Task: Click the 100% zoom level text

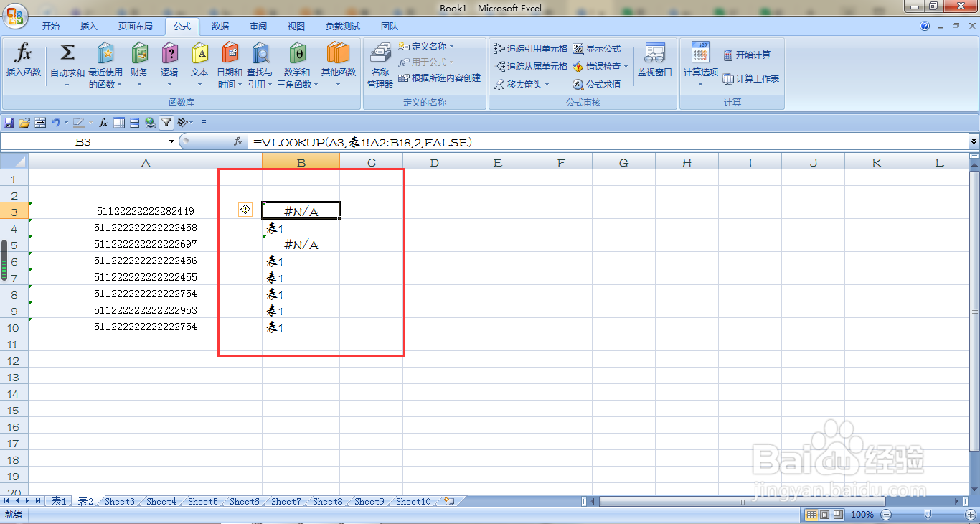Action: (x=862, y=515)
